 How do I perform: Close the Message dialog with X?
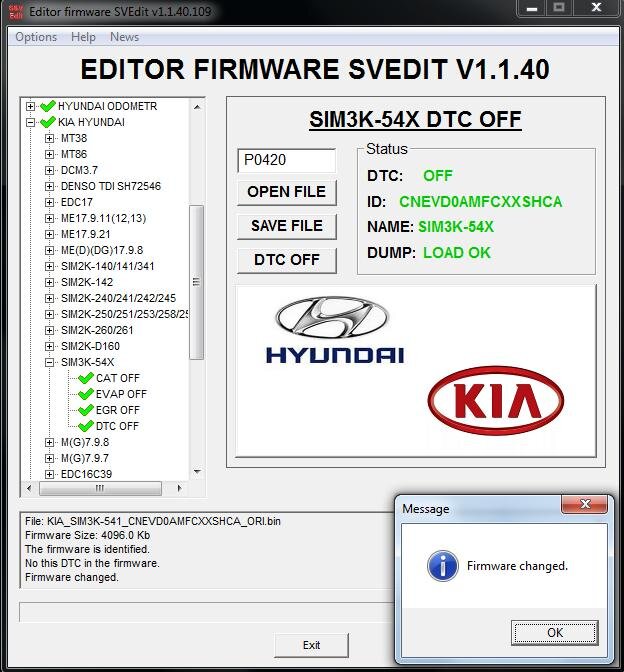click(585, 504)
